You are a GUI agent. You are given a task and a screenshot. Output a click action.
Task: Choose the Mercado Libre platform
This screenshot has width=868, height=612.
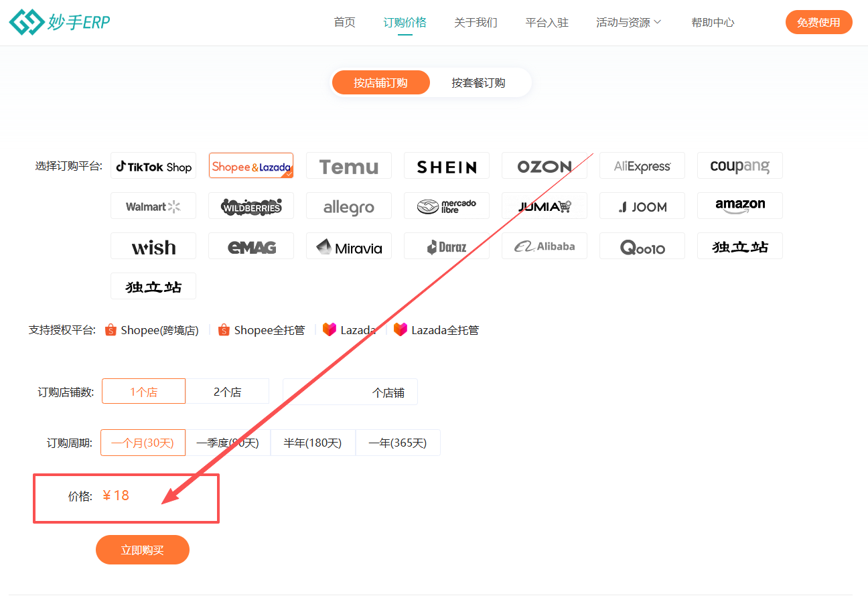447,206
